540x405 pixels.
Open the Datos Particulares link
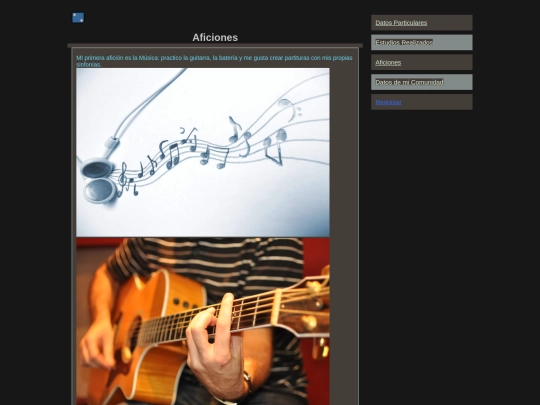tap(401, 23)
